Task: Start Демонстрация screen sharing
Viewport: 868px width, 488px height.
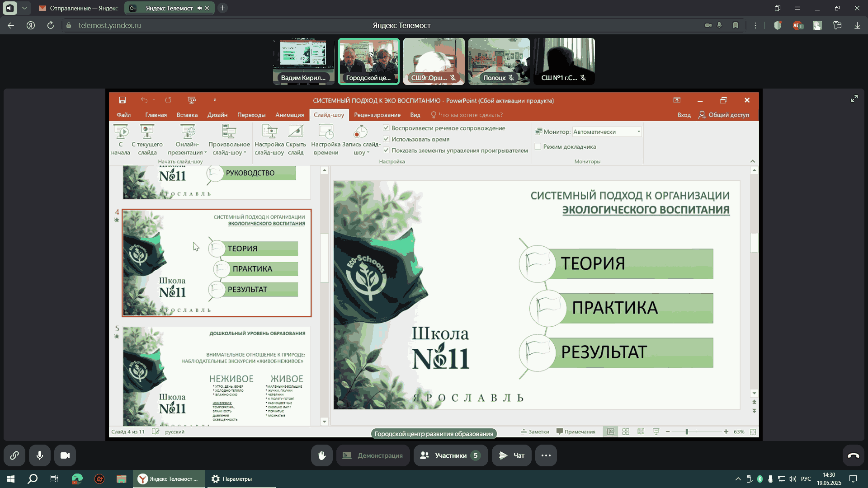Action: coord(373,455)
